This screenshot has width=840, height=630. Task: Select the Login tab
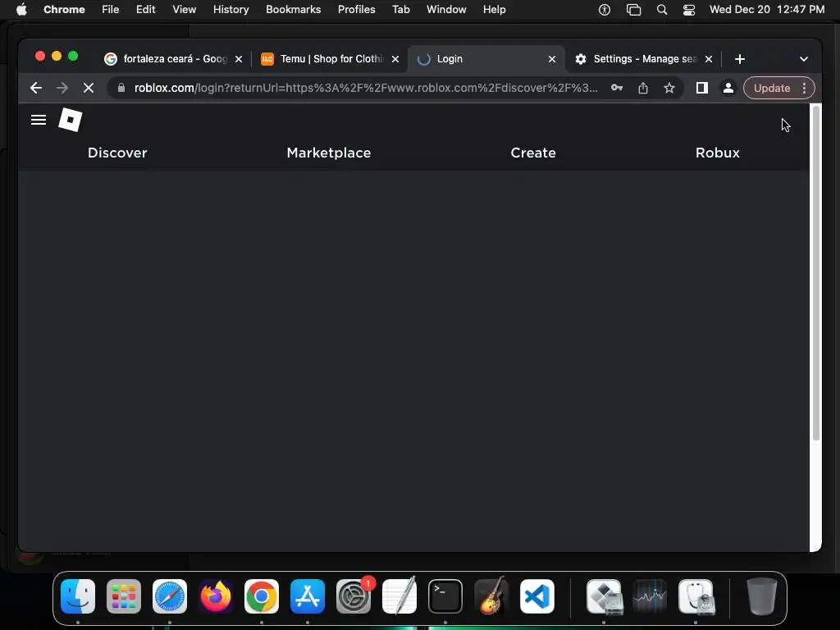[485, 59]
